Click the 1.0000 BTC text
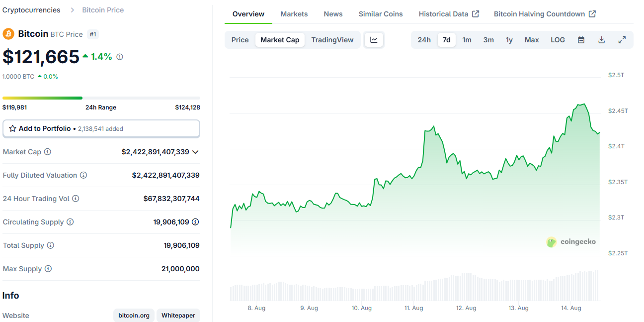Screen dimensions: 644x322 click(x=18, y=77)
